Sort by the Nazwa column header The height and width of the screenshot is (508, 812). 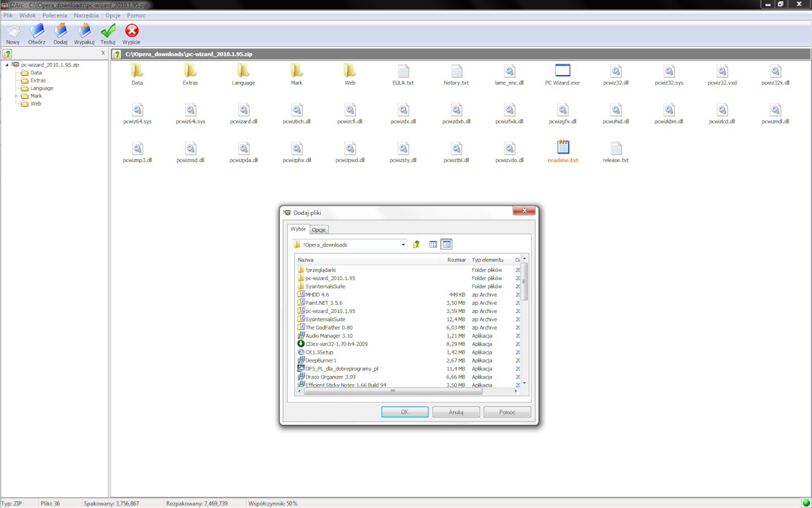pyautogui.click(x=368, y=260)
